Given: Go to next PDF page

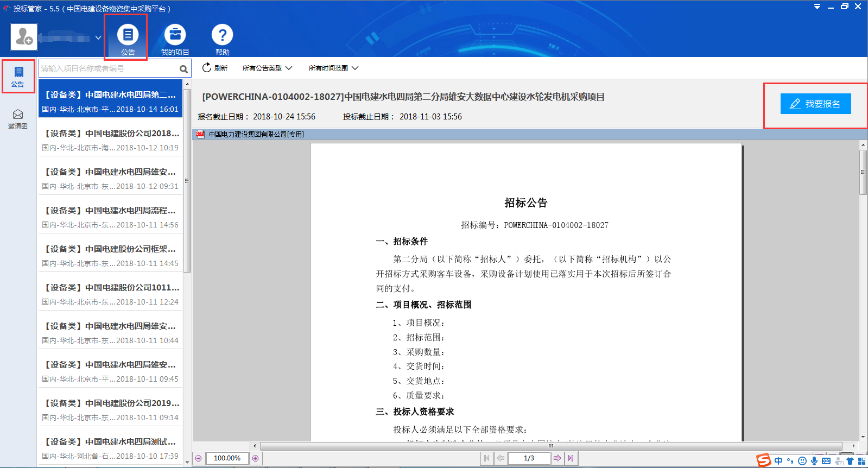Looking at the screenshot, I should (557, 458).
